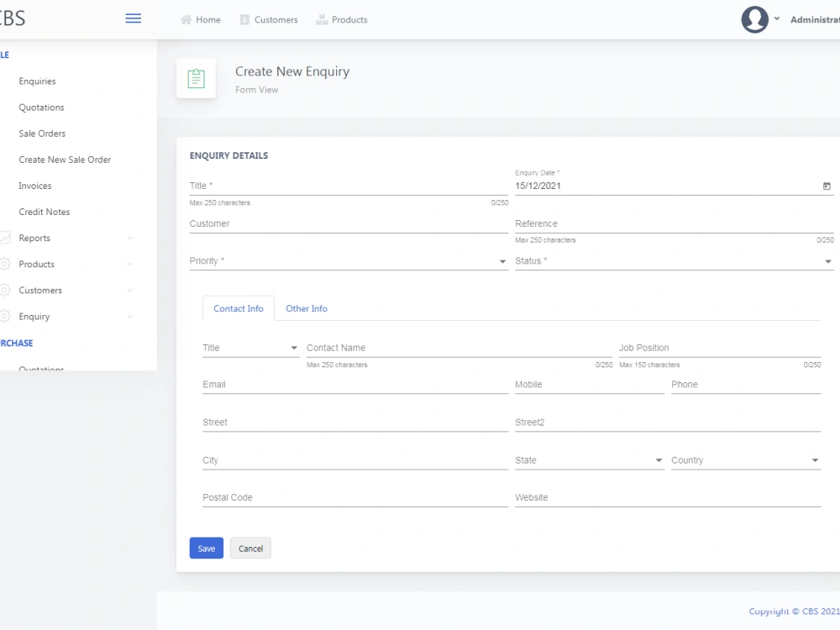Open Home in the top navigation
This screenshot has width=840, height=630.
point(201,20)
